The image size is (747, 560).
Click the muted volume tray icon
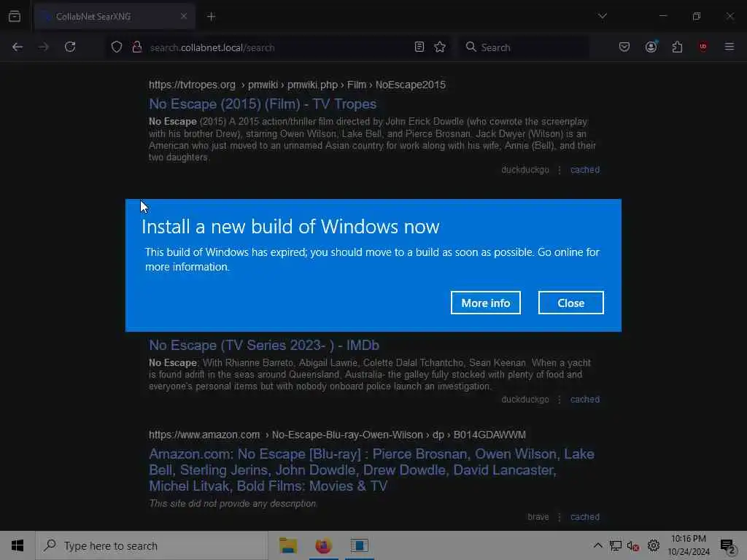click(633, 545)
